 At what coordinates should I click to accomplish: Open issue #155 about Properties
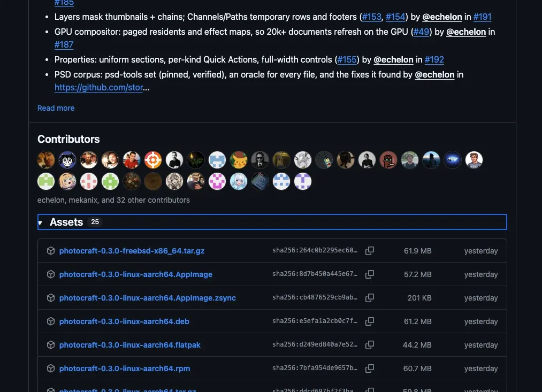pyautogui.click(x=347, y=59)
